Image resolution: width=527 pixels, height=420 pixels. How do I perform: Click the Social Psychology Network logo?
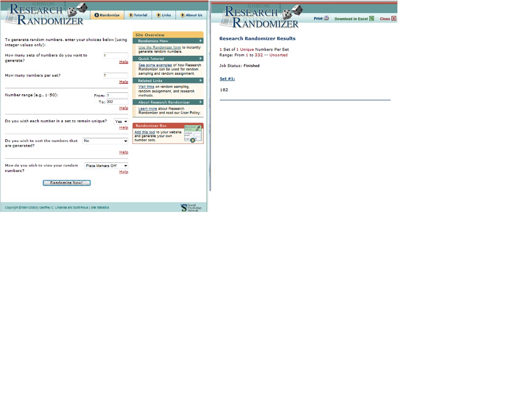pyautogui.click(x=191, y=208)
